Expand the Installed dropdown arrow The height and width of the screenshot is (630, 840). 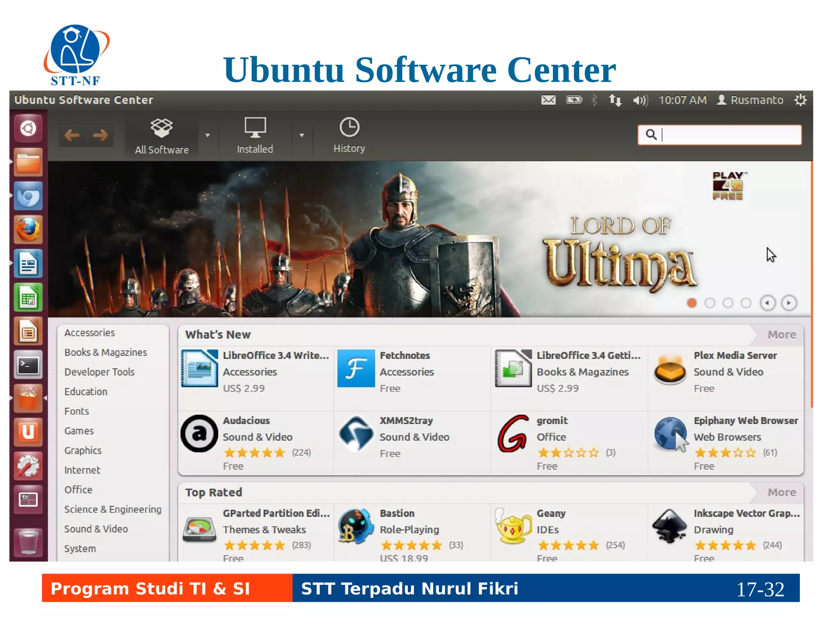tap(301, 135)
